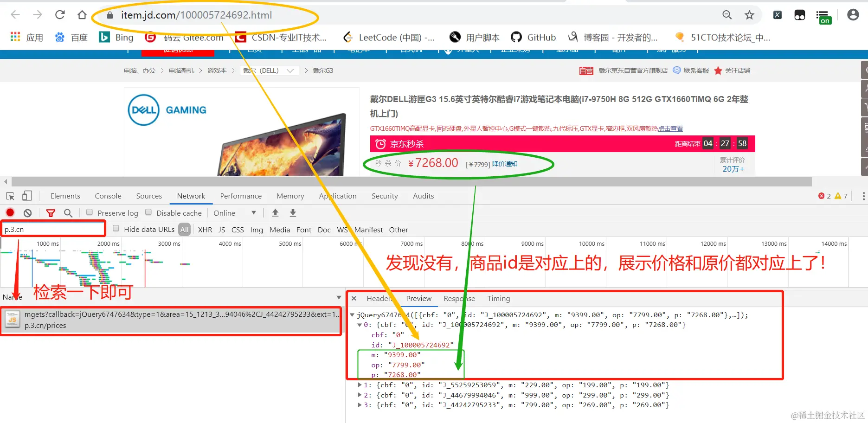The width and height of the screenshot is (868, 423).
Task: Collapse the jQuery6747634 root response node
Action: coord(352,315)
